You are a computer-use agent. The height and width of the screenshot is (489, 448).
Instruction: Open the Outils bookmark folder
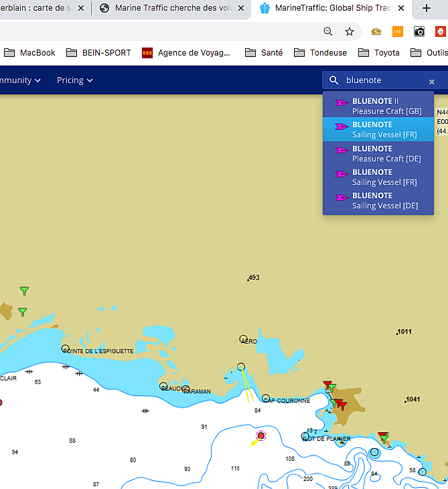[x=429, y=53]
